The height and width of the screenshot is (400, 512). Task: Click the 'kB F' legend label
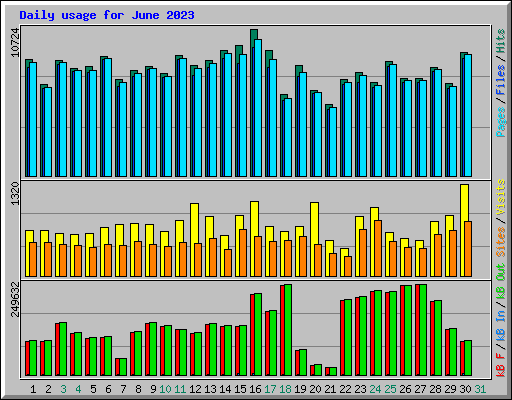(x=500, y=365)
